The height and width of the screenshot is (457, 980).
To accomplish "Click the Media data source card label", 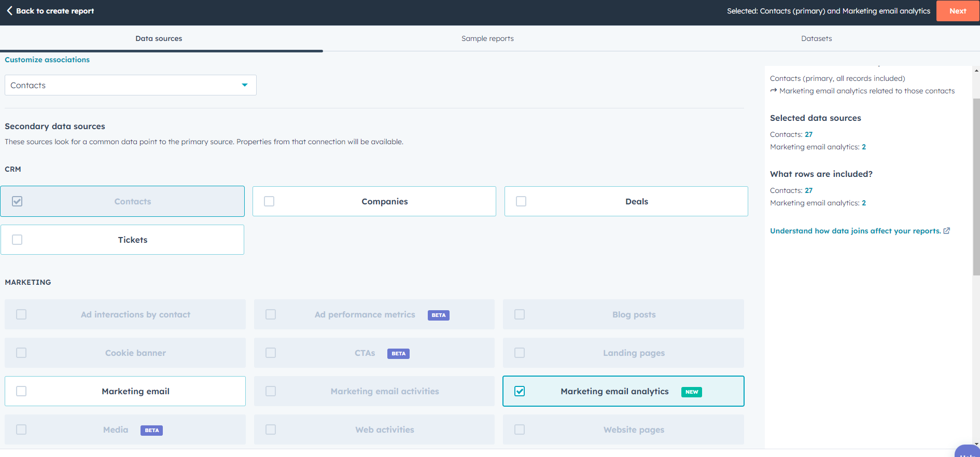I will pyautogui.click(x=116, y=430).
